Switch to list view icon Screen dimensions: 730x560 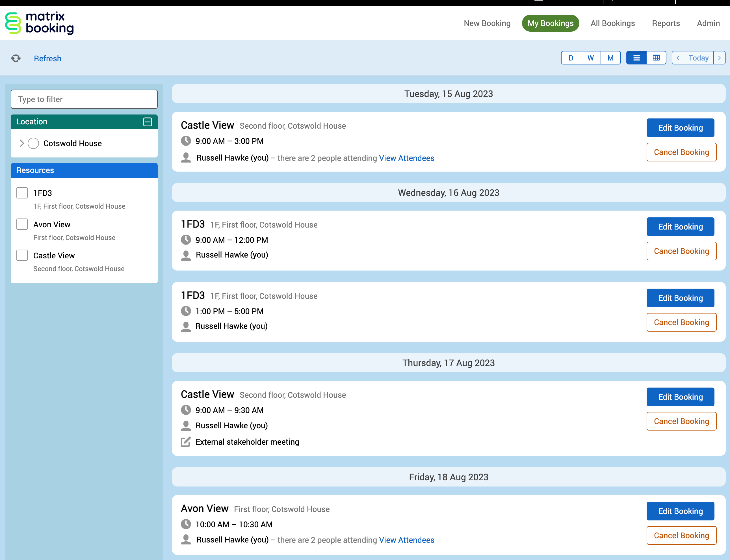point(636,58)
